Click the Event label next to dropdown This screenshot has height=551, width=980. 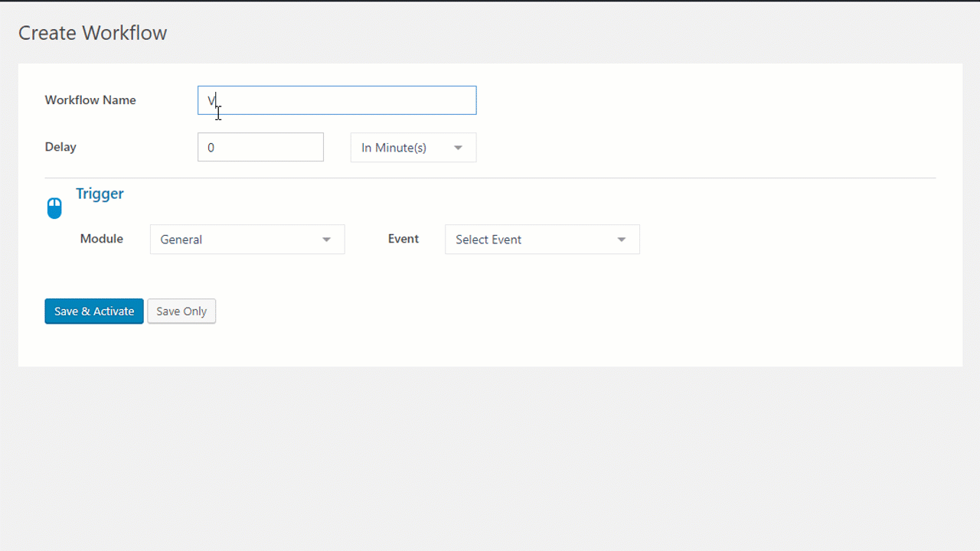click(x=403, y=238)
